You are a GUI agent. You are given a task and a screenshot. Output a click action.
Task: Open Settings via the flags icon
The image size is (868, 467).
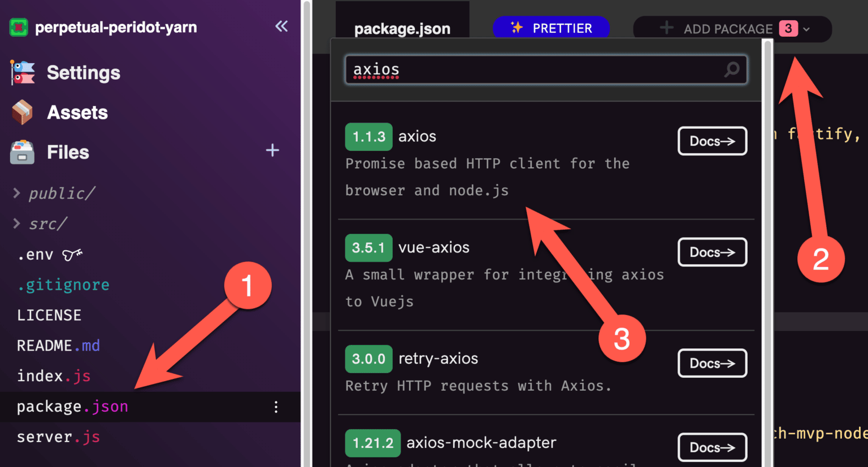click(x=23, y=73)
